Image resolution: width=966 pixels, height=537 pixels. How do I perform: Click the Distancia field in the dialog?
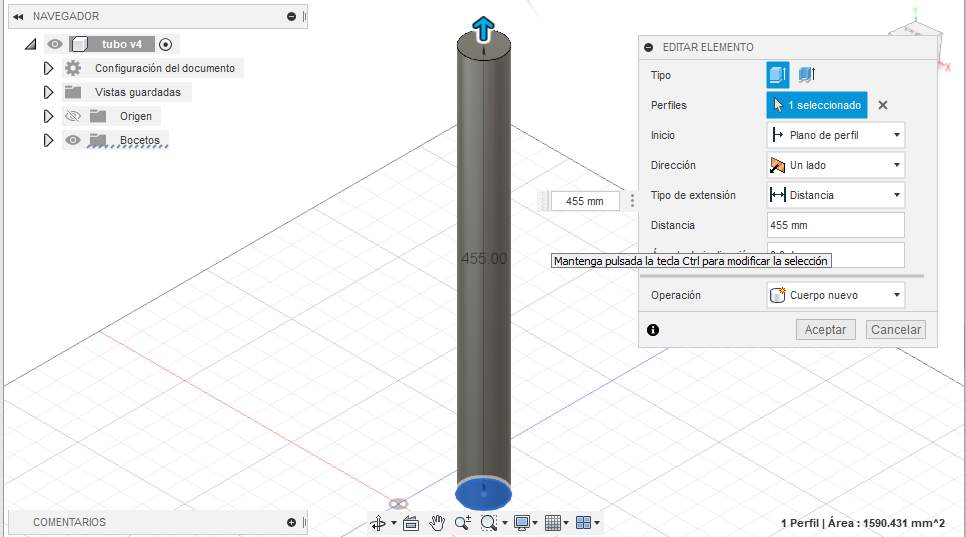[835, 225]
